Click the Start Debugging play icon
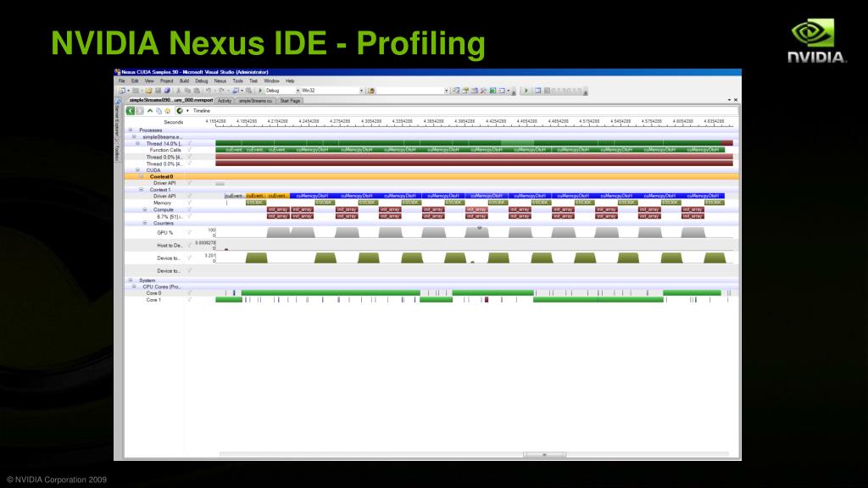 [x=260, y=91]
